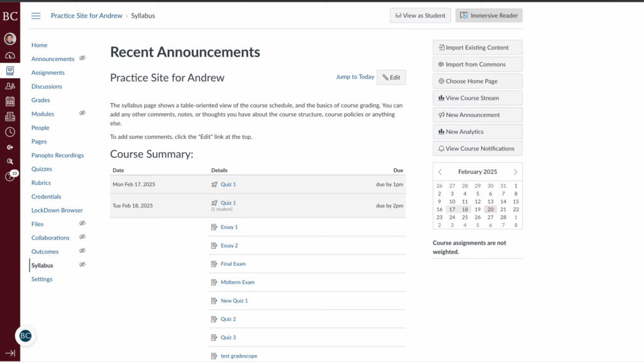Viewport: 644px width, 362px height.
Task: Open the Help icon with the badge
Action: (9, 175)
